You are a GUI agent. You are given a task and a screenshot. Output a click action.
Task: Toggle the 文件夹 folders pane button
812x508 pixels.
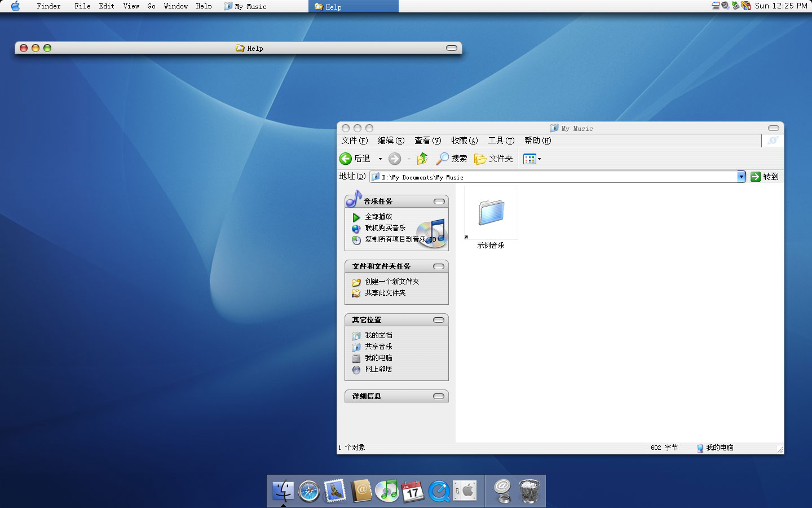(x=493, y=159)
